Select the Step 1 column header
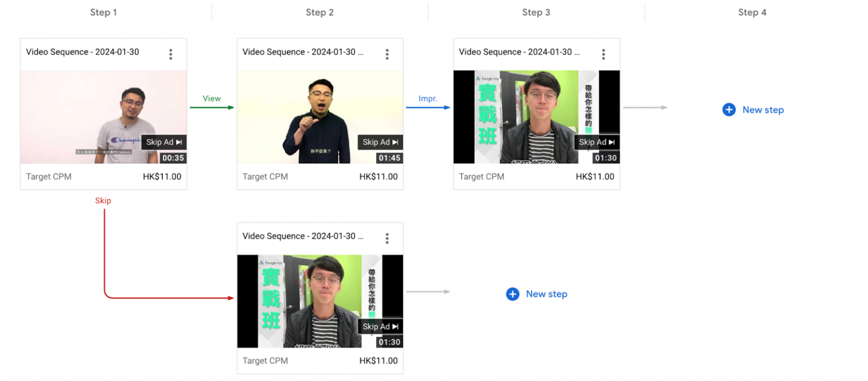 (x=103, y=12)
